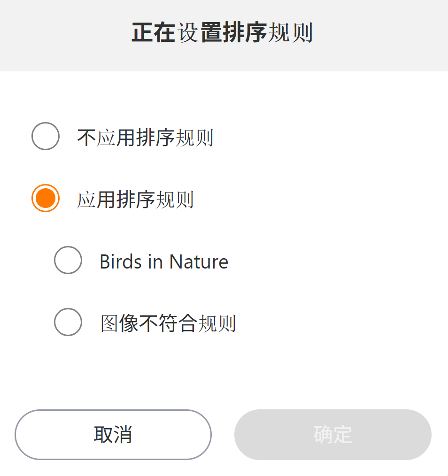Viewport: 448px width, 476px height.
Task: Disable sorting via the 不应用排序规则 circle
Action: pos(46,136)
